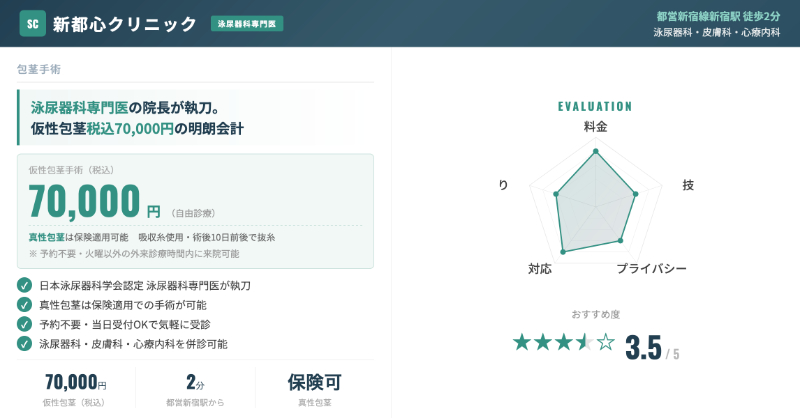Click the 2分 station distance stat
This screenshot has height=418, width=800.
[x=195, y=382]
